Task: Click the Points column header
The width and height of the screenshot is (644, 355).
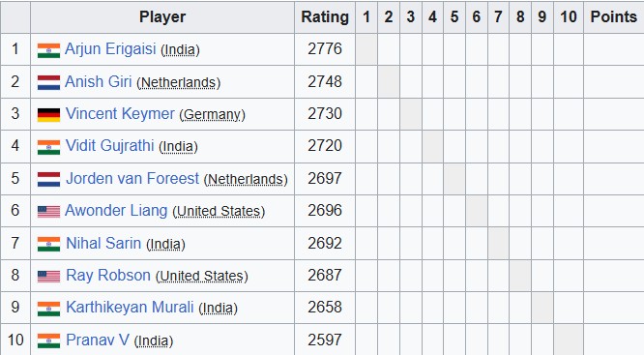Action: tap(614, 16)
